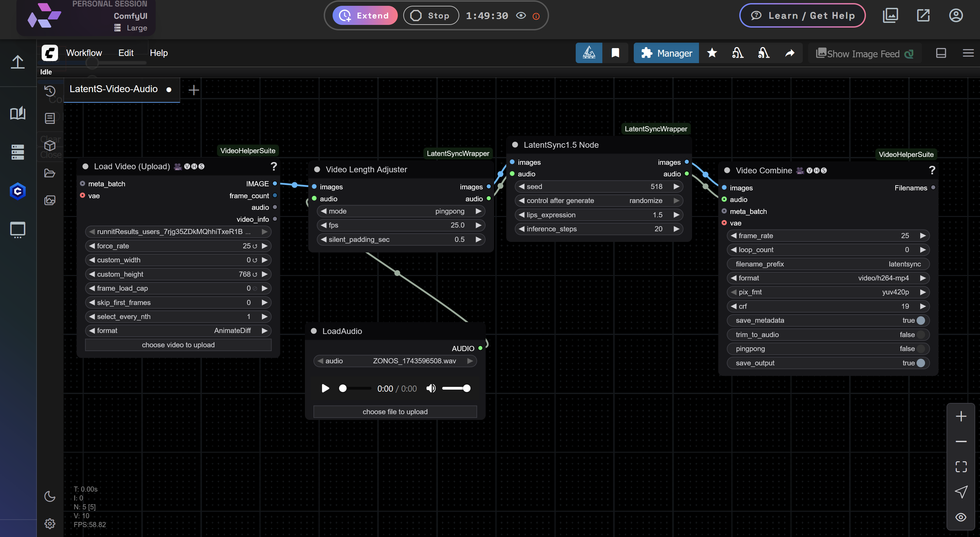
Task: Toggle the bottom panel icon
Action: [x=941, y=53]
